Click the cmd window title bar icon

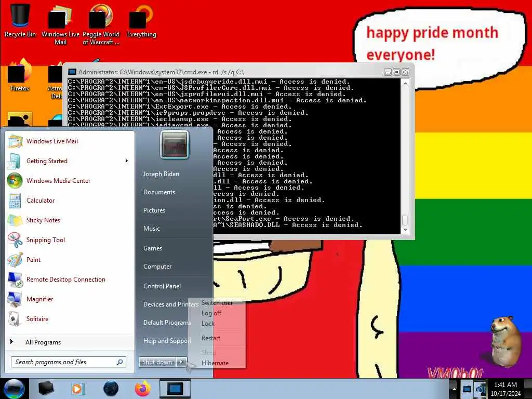coord(72,72)
